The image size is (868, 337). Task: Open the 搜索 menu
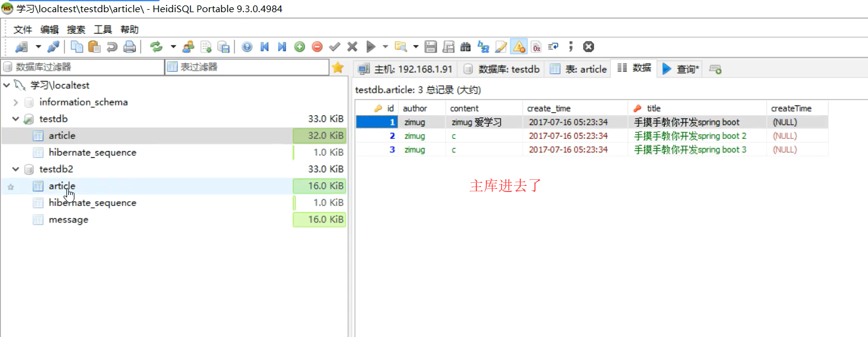76,29
